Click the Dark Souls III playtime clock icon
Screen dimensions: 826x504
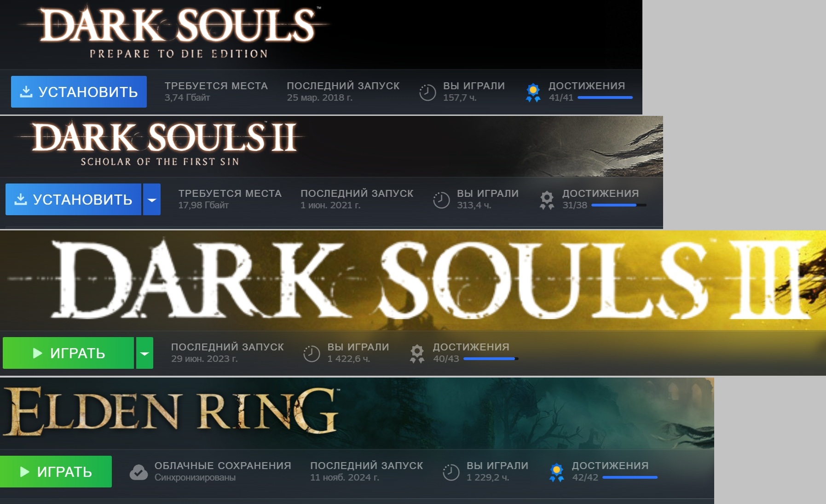[312, 354]
